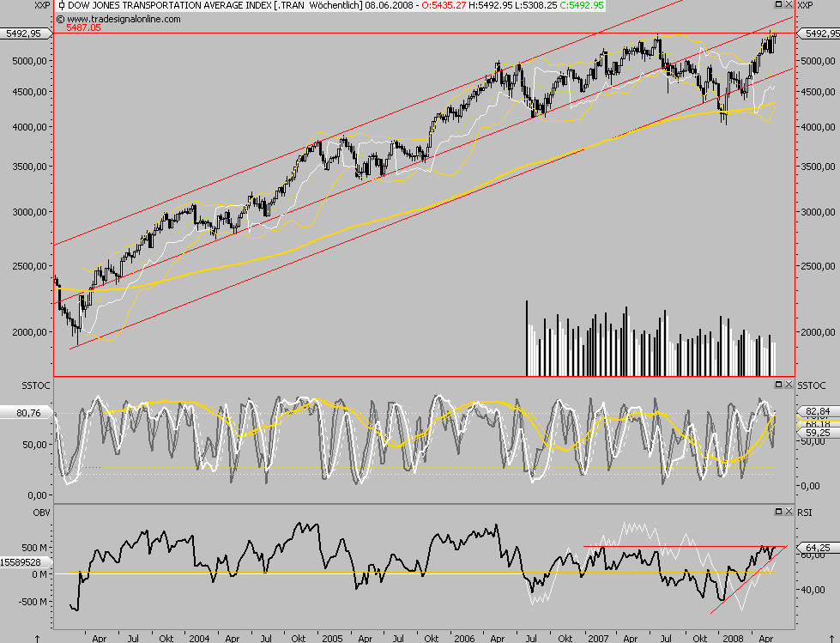Click the 64,25 RSI value tag
840x643 pixels.
click(x=819, y=548)
